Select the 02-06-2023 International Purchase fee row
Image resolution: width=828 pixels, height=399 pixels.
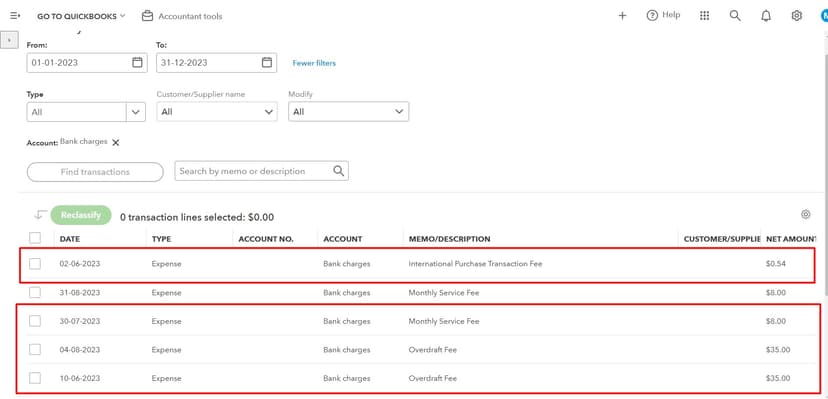35,263
